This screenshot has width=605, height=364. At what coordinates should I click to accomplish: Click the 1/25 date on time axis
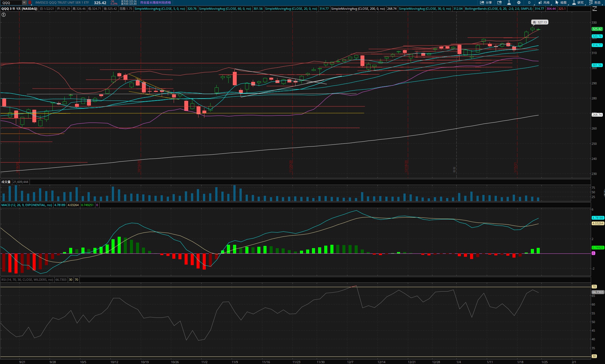pos(544,362)
